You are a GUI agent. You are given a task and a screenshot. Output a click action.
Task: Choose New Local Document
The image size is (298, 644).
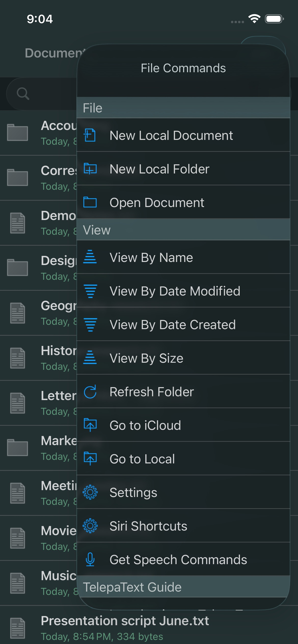[x=183, y=135]
